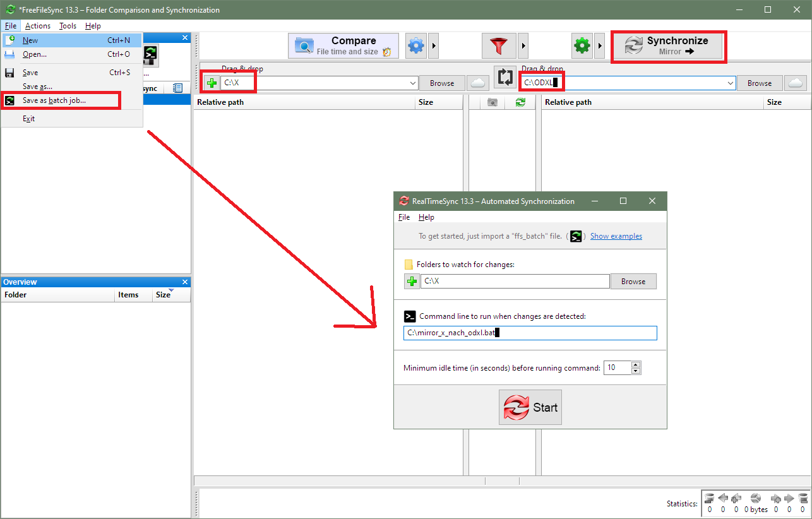Image resolution: width=812 pixels, height=519 pixels.
Task: Sort Overview by Items column
Action: tap(133, 295)
